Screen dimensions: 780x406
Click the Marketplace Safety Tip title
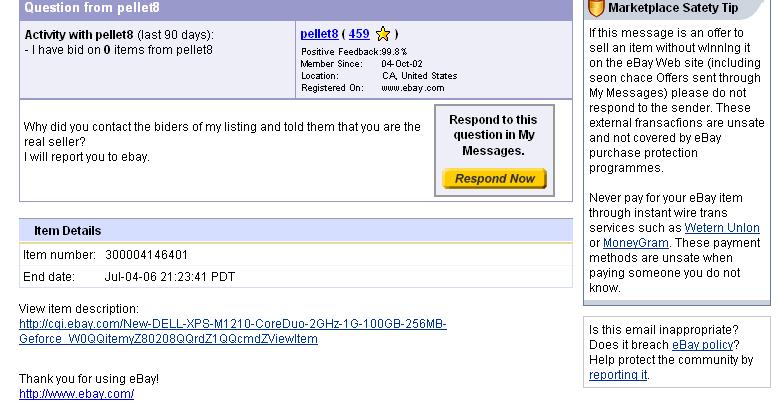pyautogui.click(x=673, y=8)
